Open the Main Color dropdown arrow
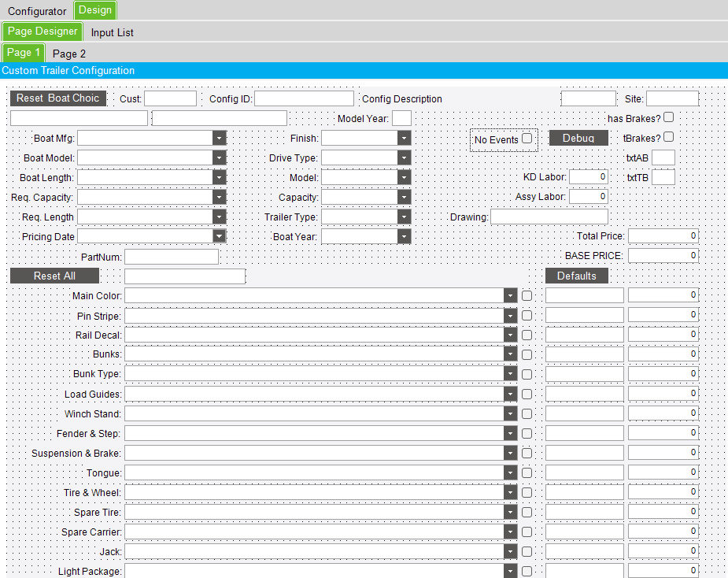The image size is (728, 578). click(510, 295)
